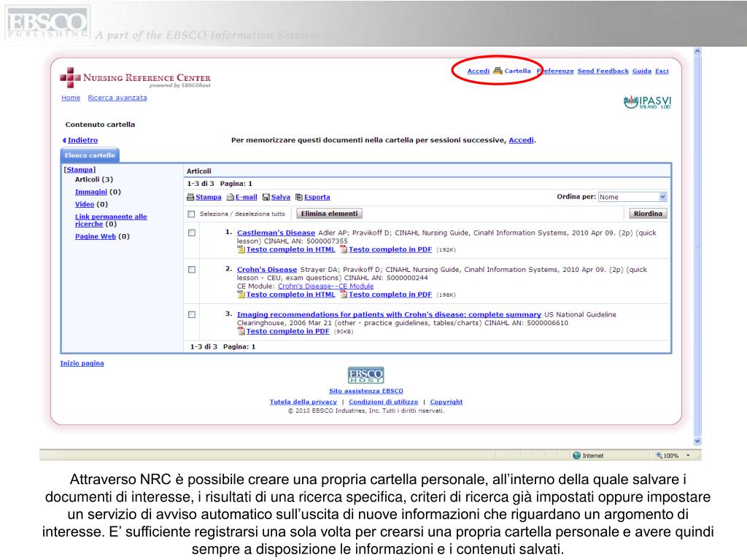Screen dimensions: 747x560
Task: Click the envelope icon beside E-mail
Action: 231,197
